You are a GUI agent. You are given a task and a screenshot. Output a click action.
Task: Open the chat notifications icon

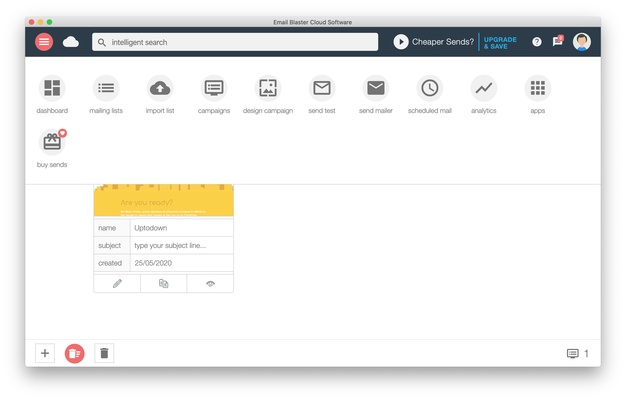558,41
